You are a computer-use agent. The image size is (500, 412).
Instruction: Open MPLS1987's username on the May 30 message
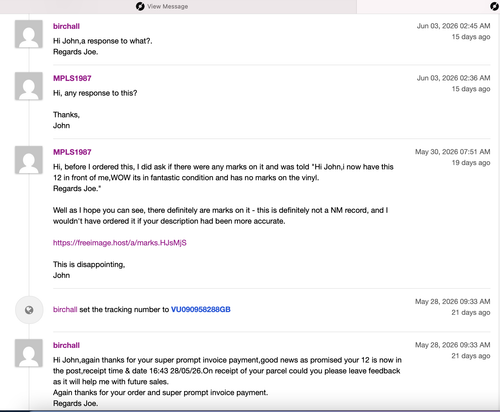tap(72, 152)
